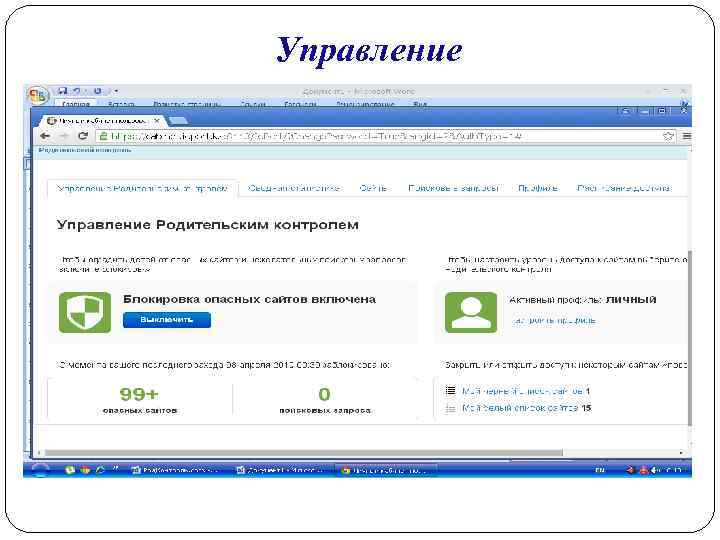Click the horizontal scrollbar of the page
Screen dimensions: 720x540
pos(303,453)
